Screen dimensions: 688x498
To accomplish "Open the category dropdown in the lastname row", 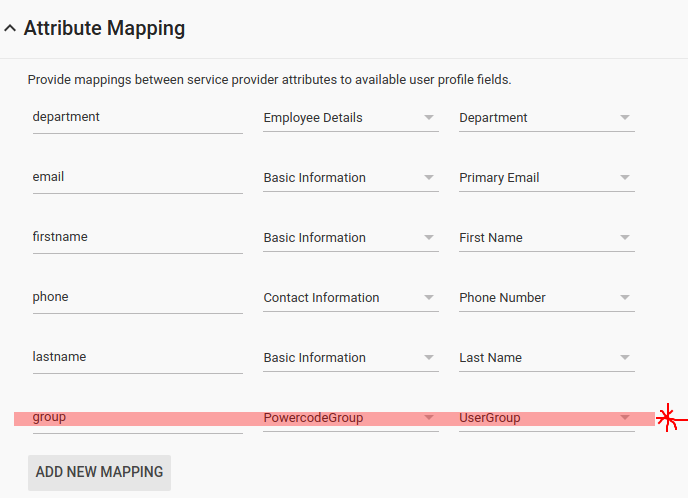I will click(x=351, y=358).
